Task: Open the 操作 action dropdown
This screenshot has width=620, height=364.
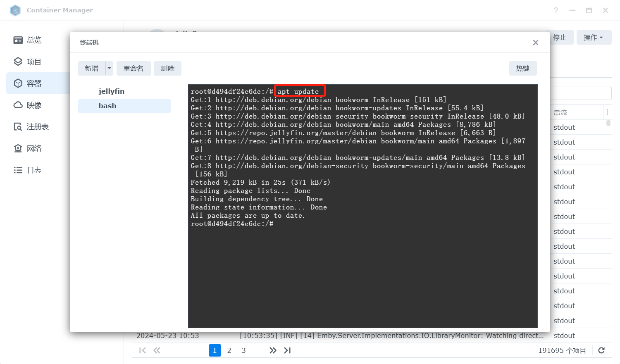Action: pos(594,38)
